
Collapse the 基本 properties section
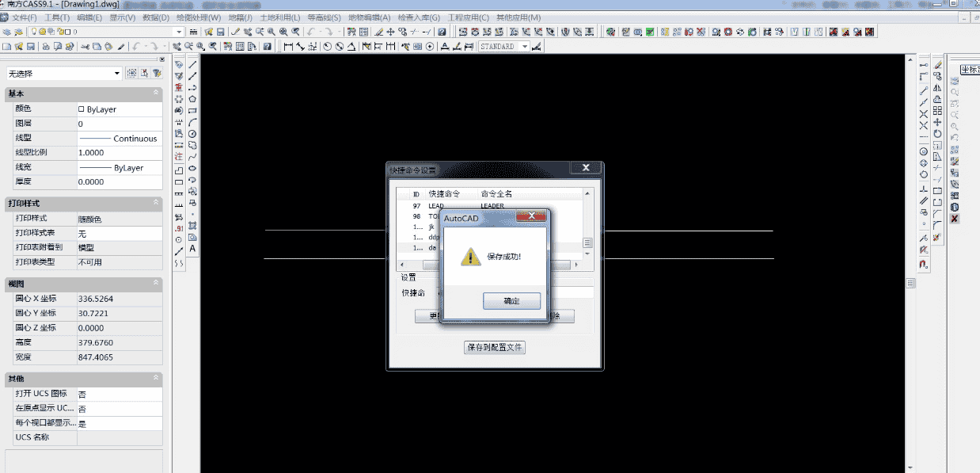point(156,93)
